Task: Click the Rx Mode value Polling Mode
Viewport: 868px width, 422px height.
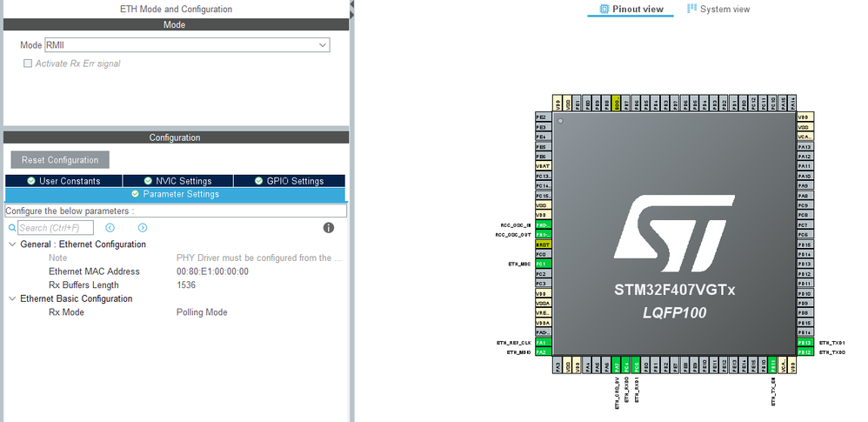Action: click(202, 312)
